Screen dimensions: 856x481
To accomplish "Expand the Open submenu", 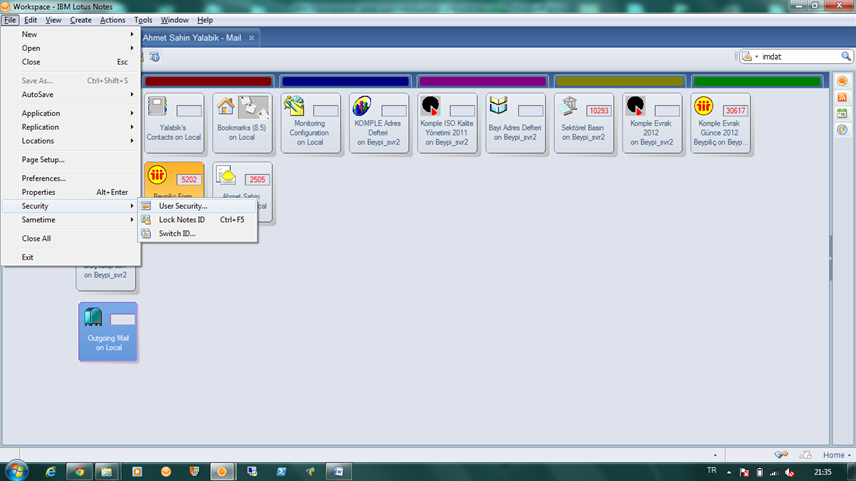I will click(71, 48).
